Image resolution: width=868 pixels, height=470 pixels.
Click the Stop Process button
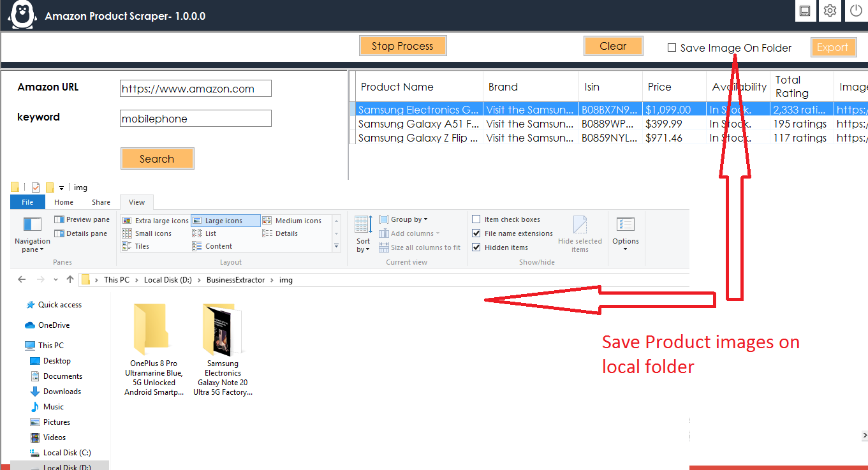[x=402, y=46]
